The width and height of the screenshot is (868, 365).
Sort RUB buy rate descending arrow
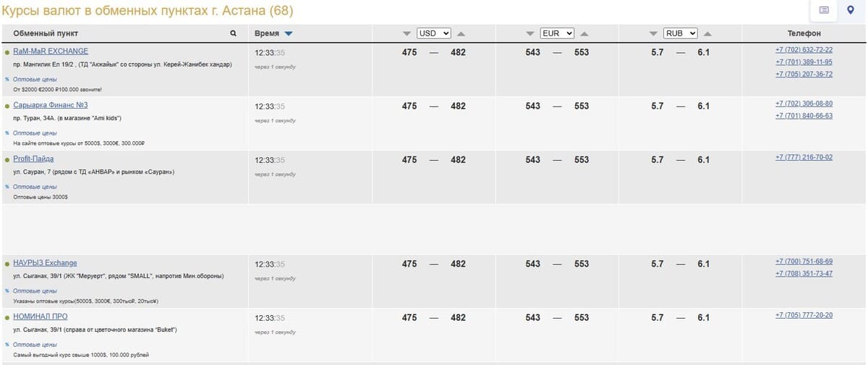(654, 34)
